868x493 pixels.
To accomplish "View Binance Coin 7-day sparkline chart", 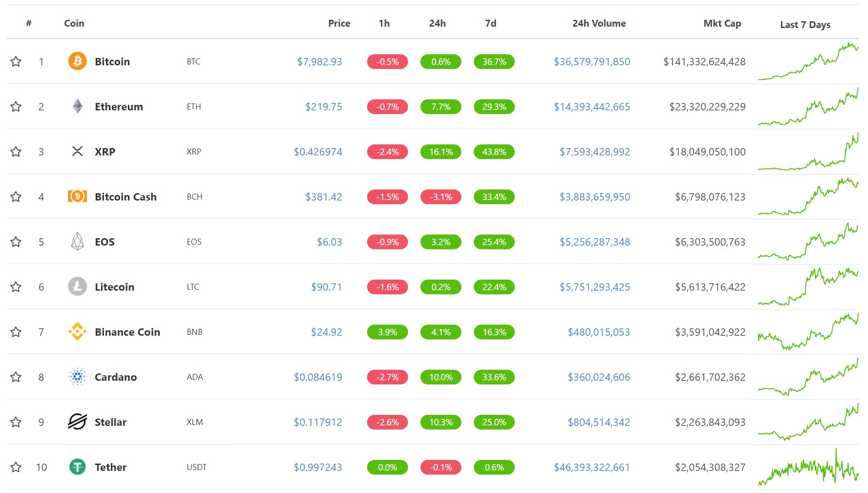I will pos(808,332).
